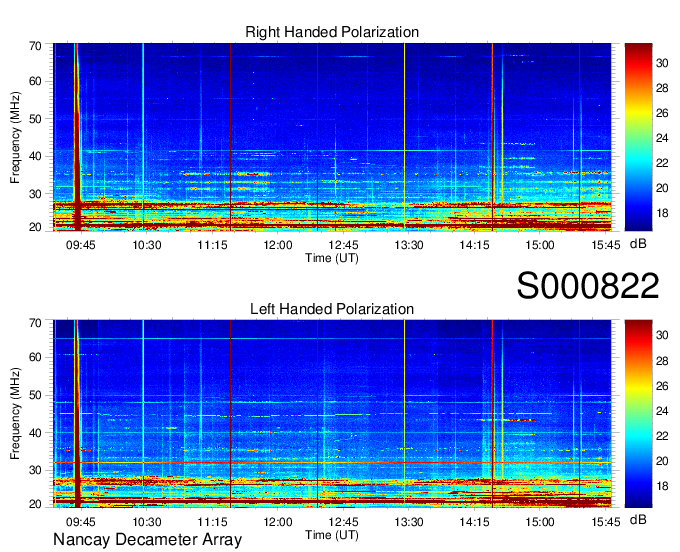This screenshot has width=680, height=552.
Task: Select 09:45 tick under Right Handed plot
Action: point(81,245)
